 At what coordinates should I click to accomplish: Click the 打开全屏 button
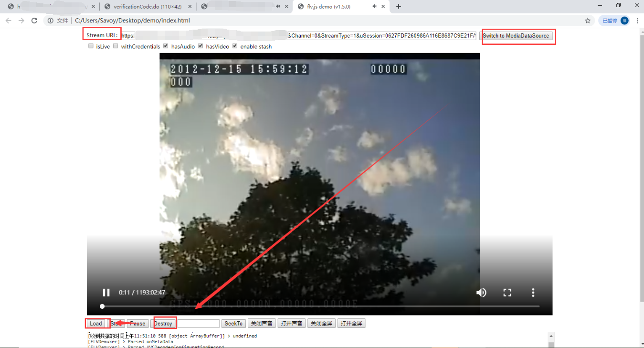[x=351, y=324]
